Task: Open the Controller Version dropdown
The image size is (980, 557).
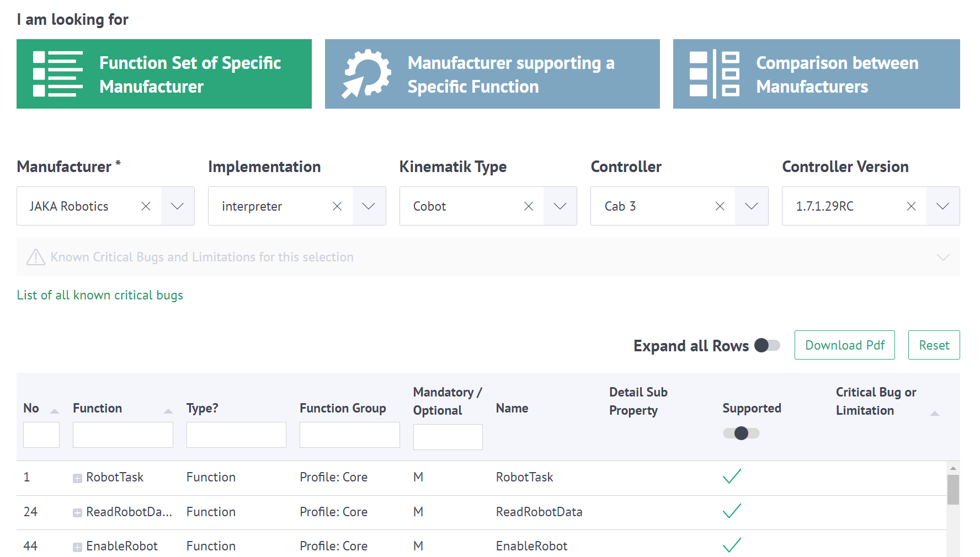Action: [x=942, y=206]
